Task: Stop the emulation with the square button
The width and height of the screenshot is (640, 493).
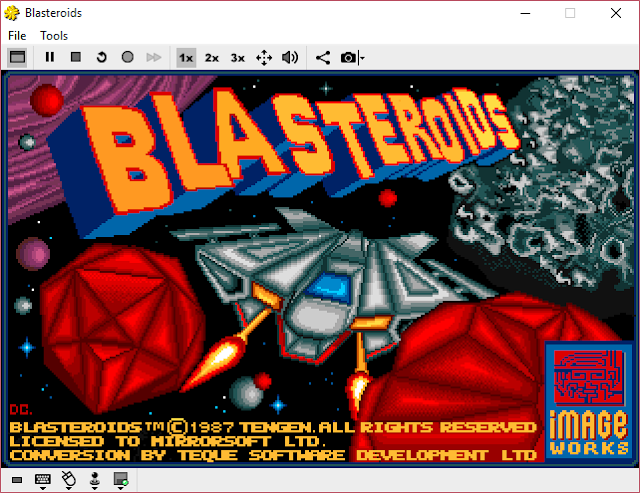Action: [x=76, y=57]
